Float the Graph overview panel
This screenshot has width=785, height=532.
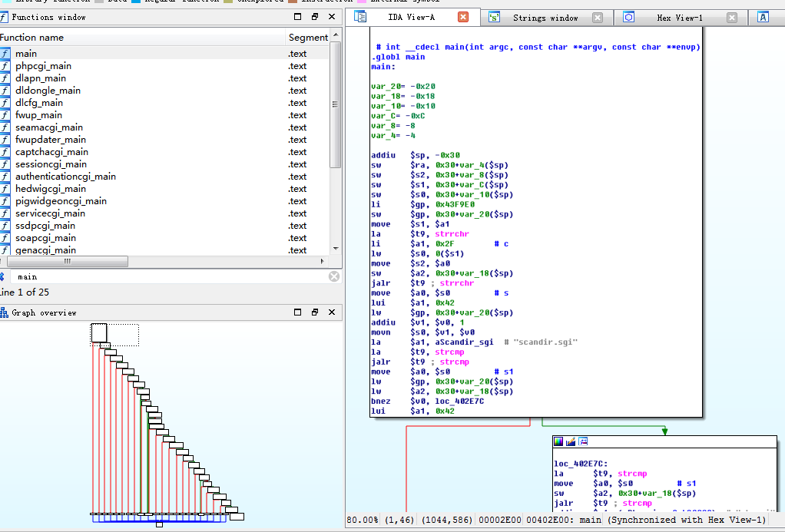315,312
